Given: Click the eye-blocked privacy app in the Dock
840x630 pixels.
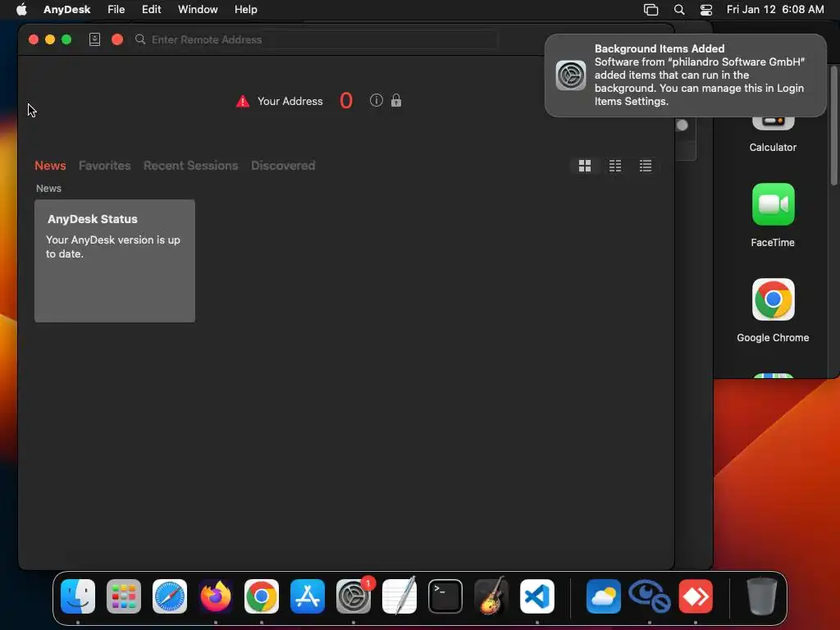Looking at the screenshot, I should coord(650,596).
